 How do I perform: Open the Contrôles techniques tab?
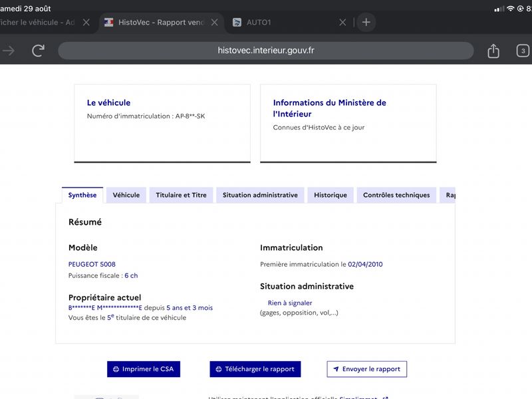[396, 195]
